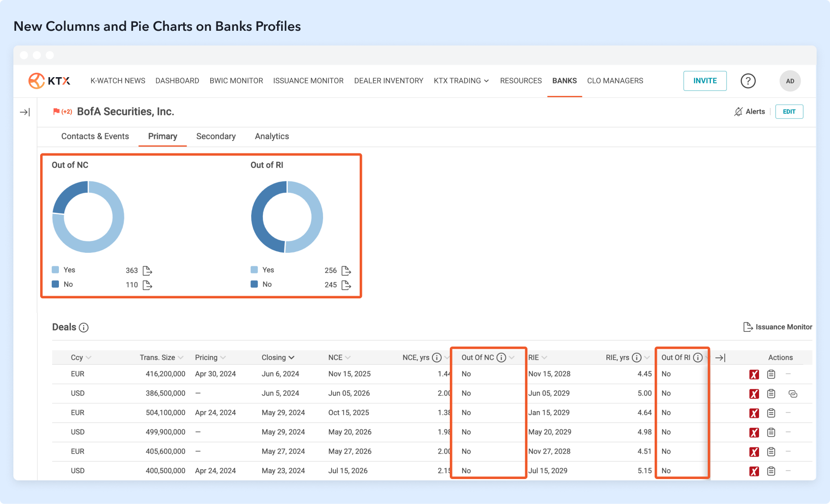Click the KTX logo
The width and height of the screenshot is (830, 504).
[49, 81]
